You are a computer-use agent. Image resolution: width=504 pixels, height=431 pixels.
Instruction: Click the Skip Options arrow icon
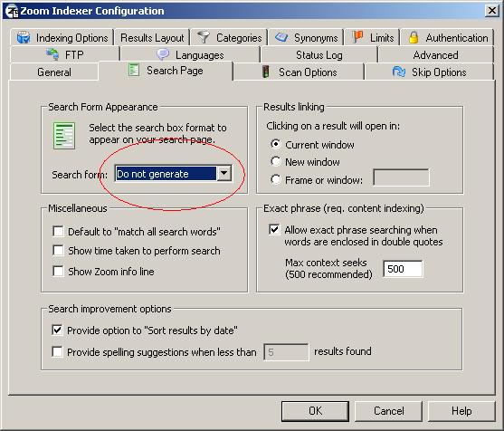coord(399,72)
